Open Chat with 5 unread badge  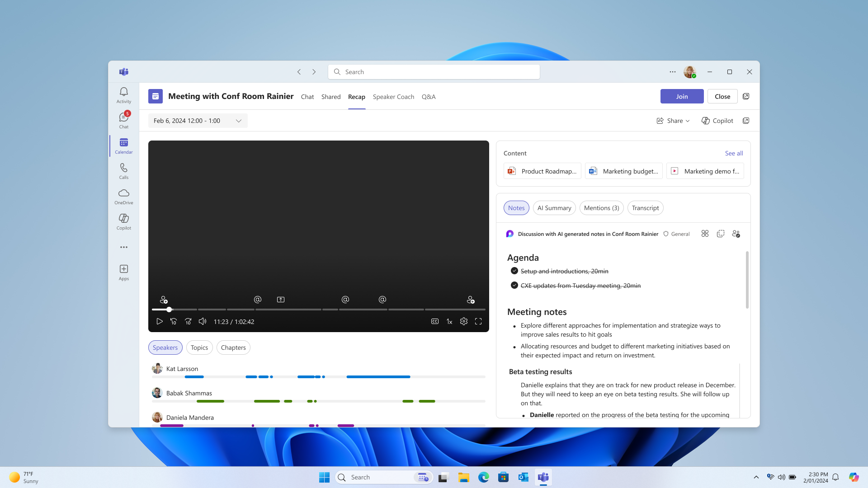[123, 120]
